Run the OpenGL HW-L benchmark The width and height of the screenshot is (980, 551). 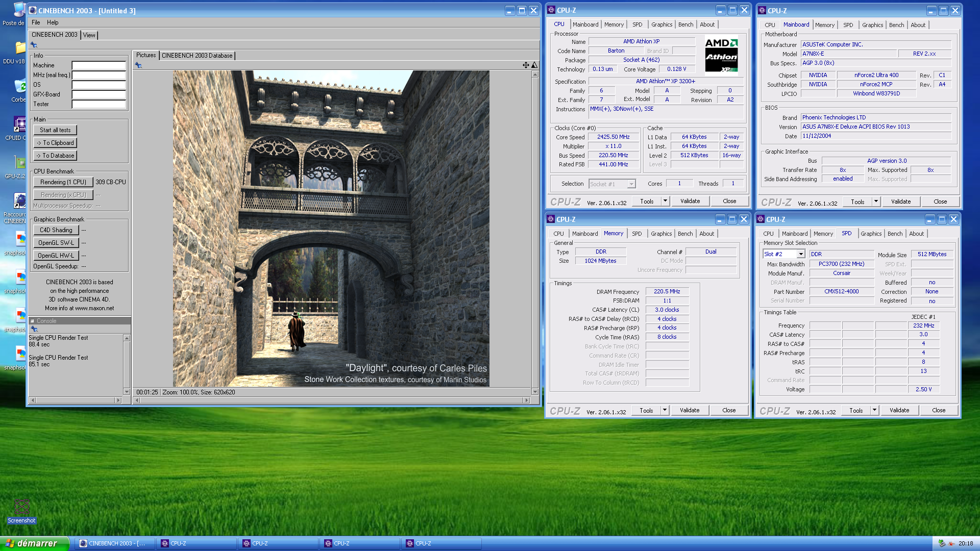coord(56,256)
